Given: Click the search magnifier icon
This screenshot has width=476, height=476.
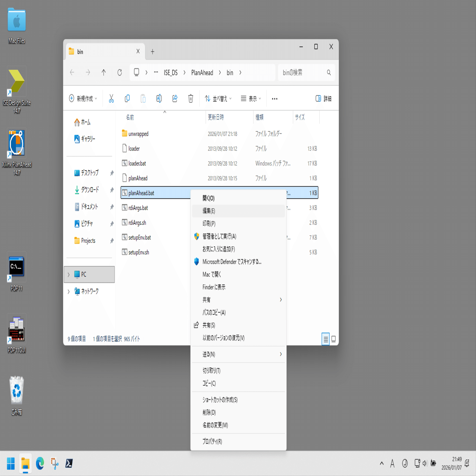Looking at the screenshot, I should coord(329,72).
